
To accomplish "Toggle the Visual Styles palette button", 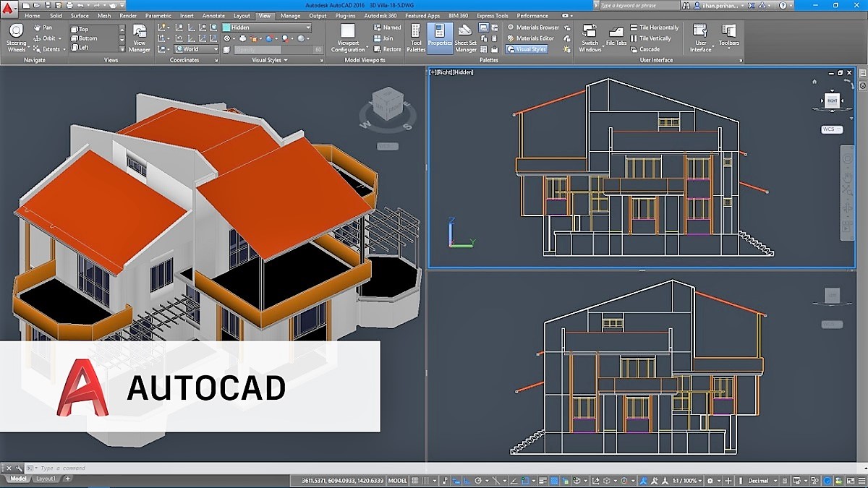I will pyautogui.click(x=527, y=49).
